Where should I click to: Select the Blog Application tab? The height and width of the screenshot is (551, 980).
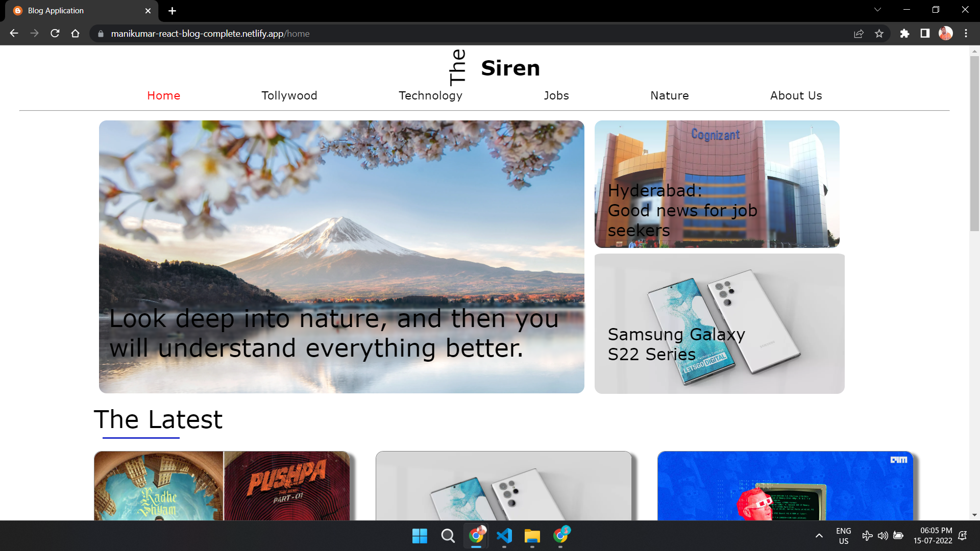82,11
